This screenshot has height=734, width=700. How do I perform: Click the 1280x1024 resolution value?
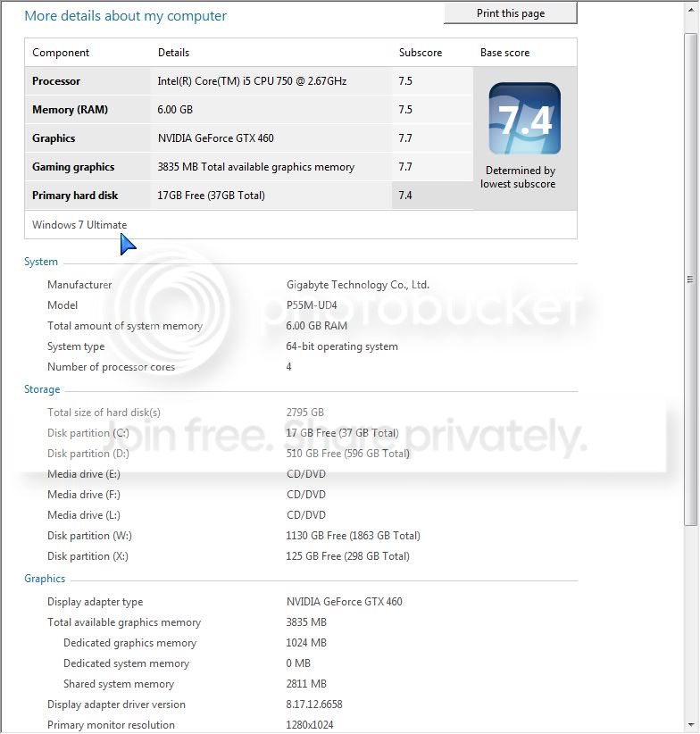(310, 725)
